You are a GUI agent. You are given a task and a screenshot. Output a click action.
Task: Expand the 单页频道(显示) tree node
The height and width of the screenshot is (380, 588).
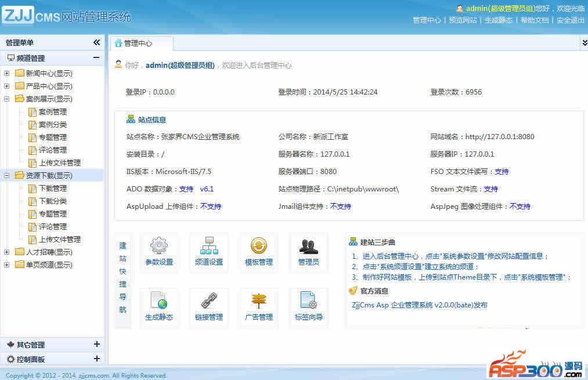[x=7, y=265]
